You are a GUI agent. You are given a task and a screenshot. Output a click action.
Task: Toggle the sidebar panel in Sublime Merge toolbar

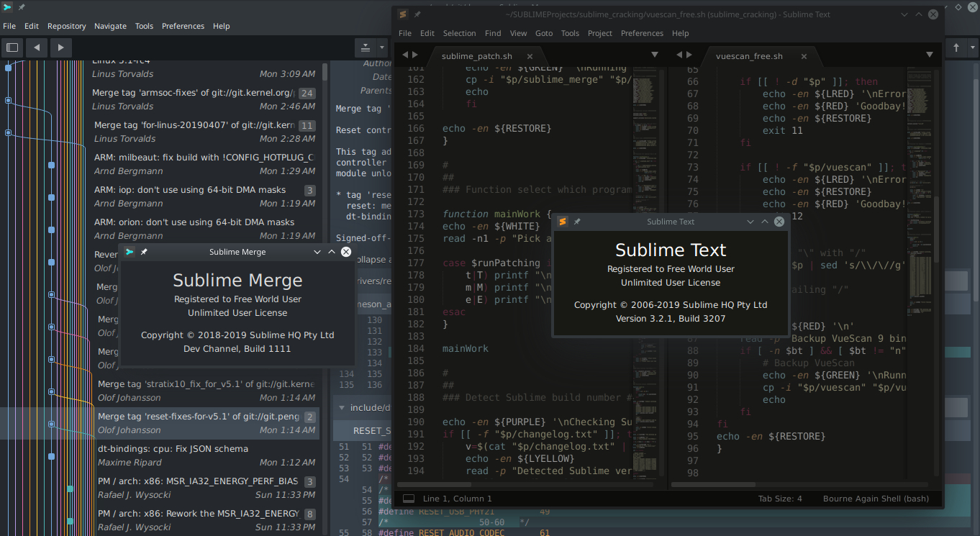coord(12,47)
